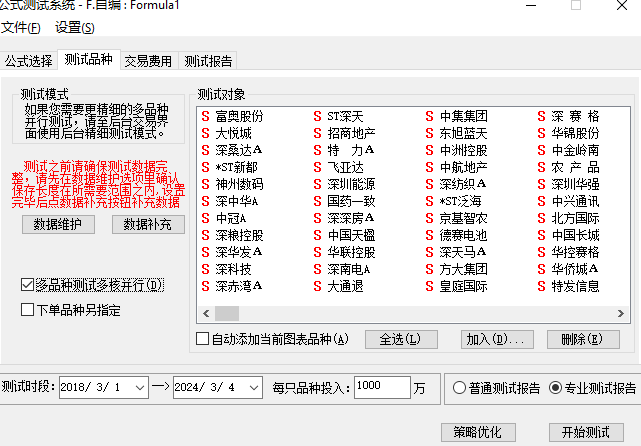Select the 大通退 stock name
Screen dimensions: 641x446
[x=345, y=286]
